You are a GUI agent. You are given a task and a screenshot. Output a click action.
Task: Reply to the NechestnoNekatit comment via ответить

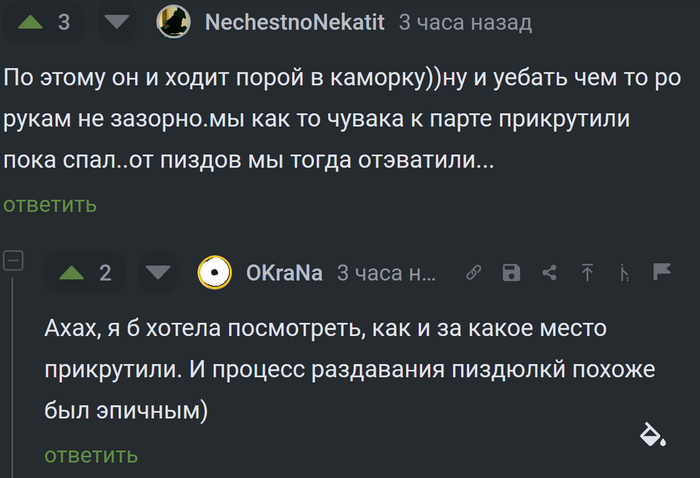point(50,205)
